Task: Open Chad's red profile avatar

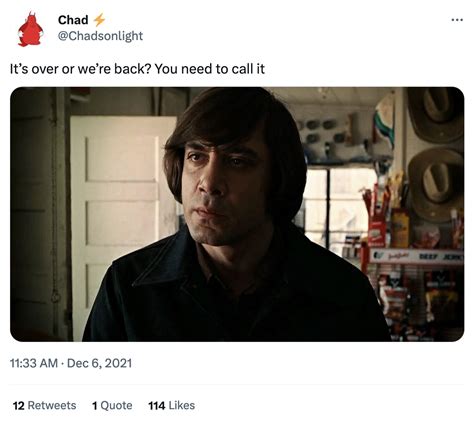Action: tap(30, 29)
